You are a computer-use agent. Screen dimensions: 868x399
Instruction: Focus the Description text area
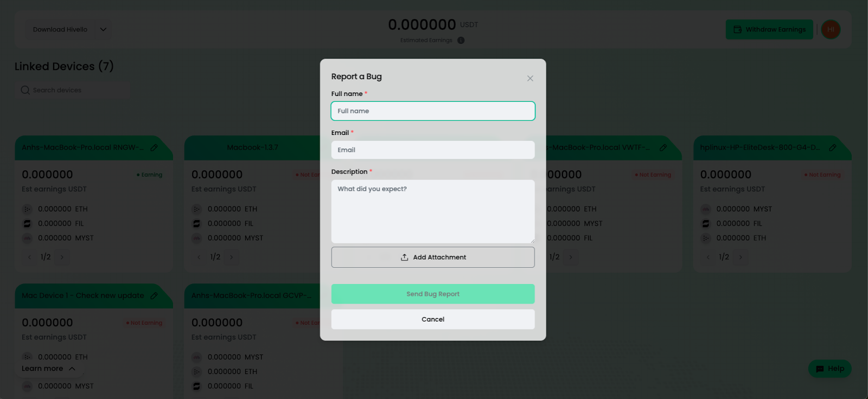click(x=432, y=211)
